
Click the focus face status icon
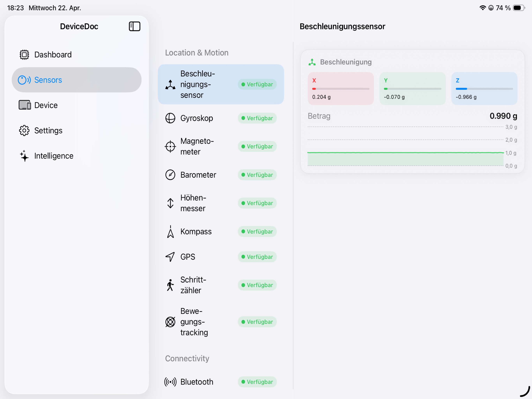(x=491, y=8)
